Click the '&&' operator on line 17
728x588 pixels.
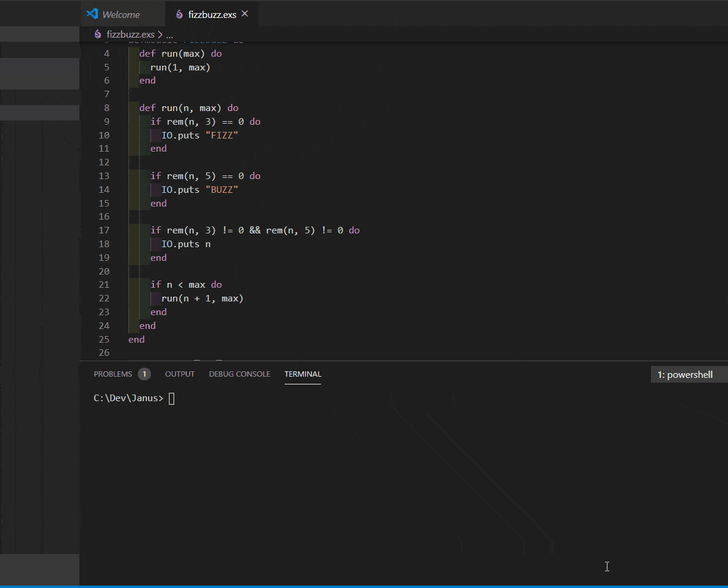255,230
